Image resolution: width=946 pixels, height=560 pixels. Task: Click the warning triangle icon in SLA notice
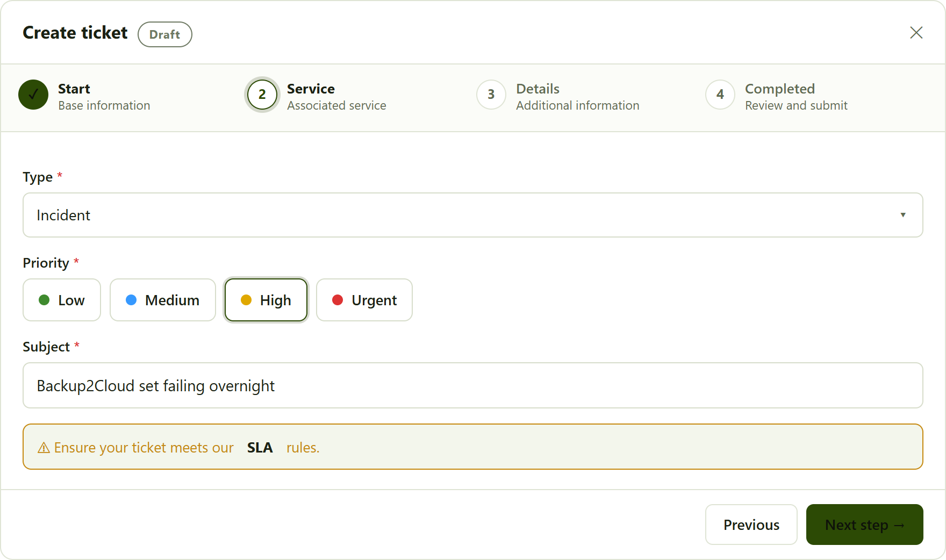tap(44, 448)
